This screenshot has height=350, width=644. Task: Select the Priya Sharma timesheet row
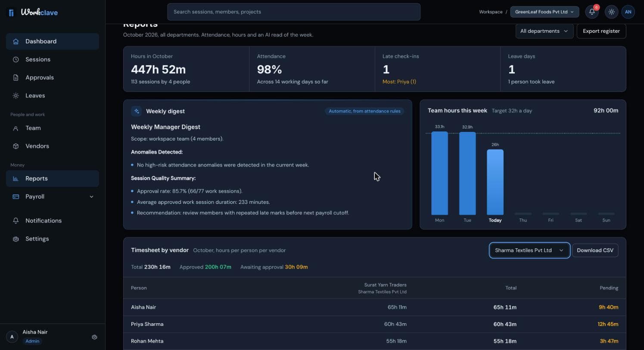[x=374, y=324]
